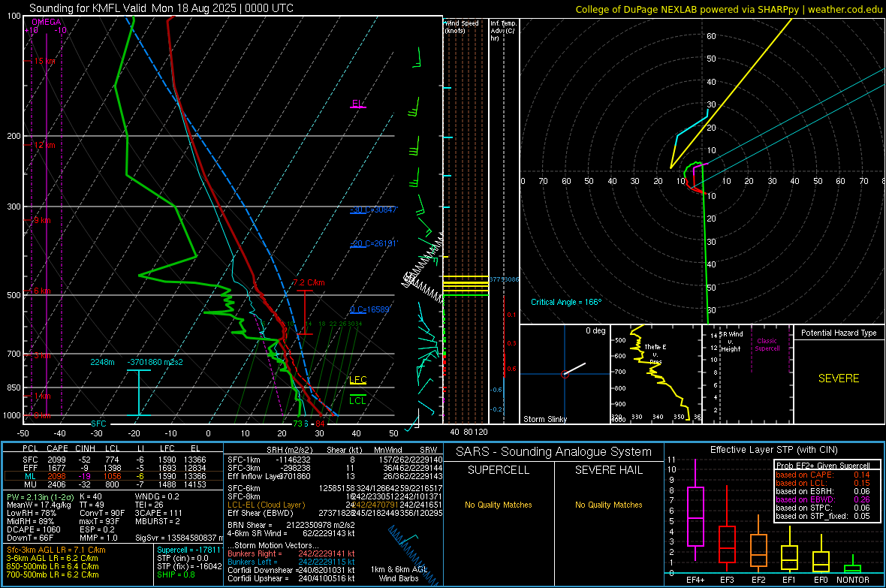Click 'No Quality Matches' under SUPERCELL
Image resolution: width=886 pixels, height=588 pixels.
pos(499,505)
